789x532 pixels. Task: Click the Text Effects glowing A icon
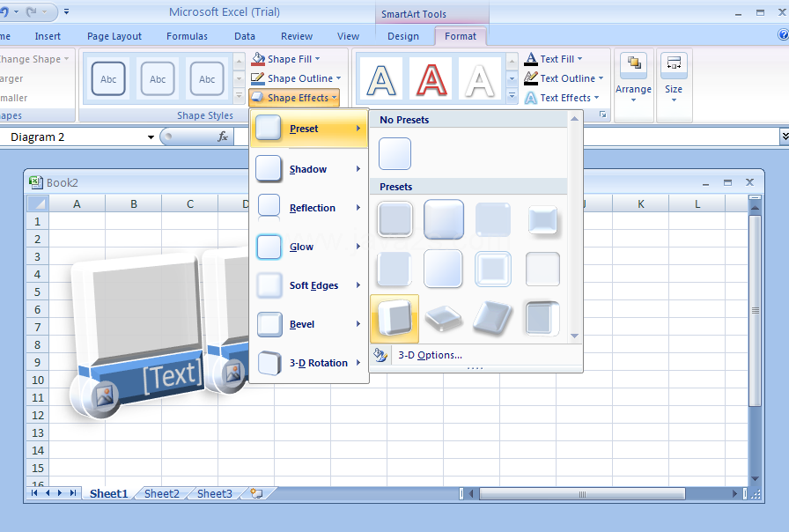click(x=531, y=98)
